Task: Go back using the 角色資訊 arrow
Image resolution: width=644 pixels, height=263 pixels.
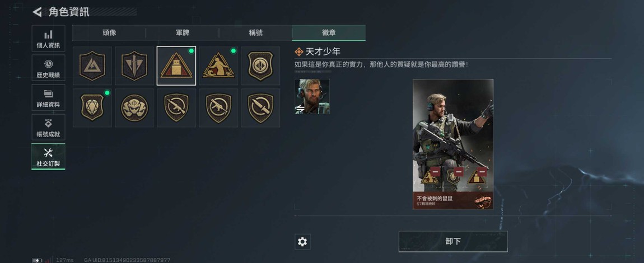Action: [37, 12]
